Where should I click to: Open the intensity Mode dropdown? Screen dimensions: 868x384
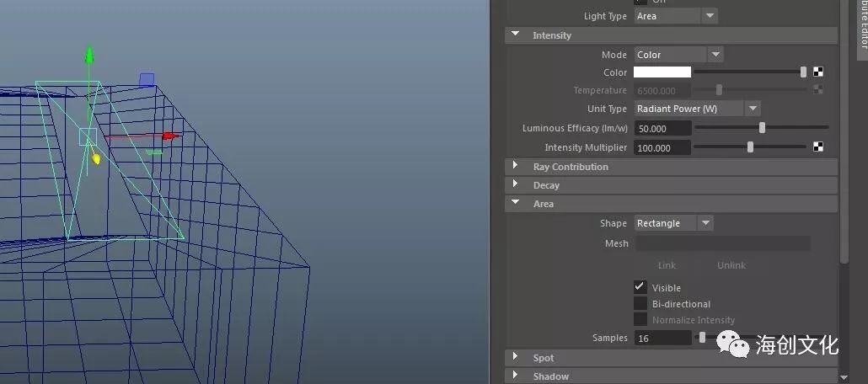pos(679,55)
